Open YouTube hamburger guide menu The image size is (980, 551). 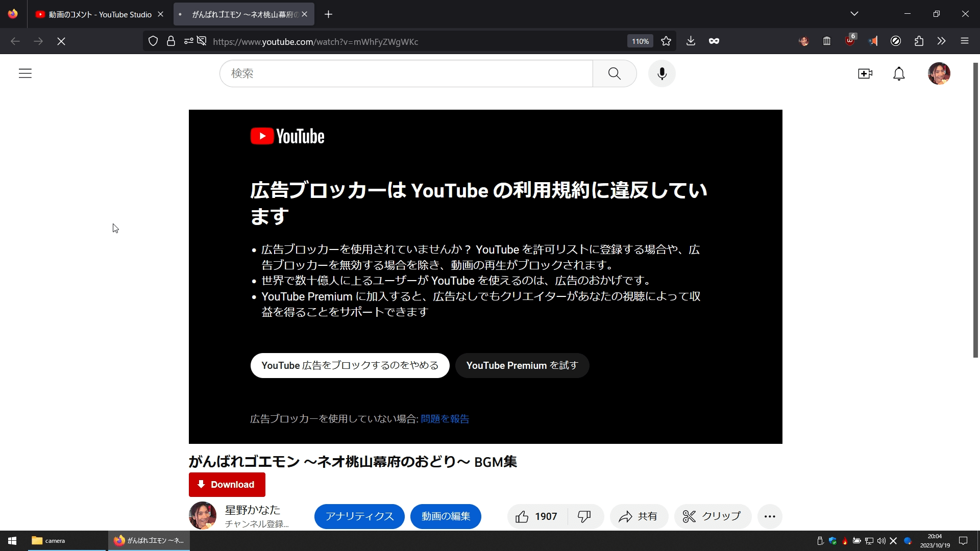pyautogui.click(x=25, y=73)
